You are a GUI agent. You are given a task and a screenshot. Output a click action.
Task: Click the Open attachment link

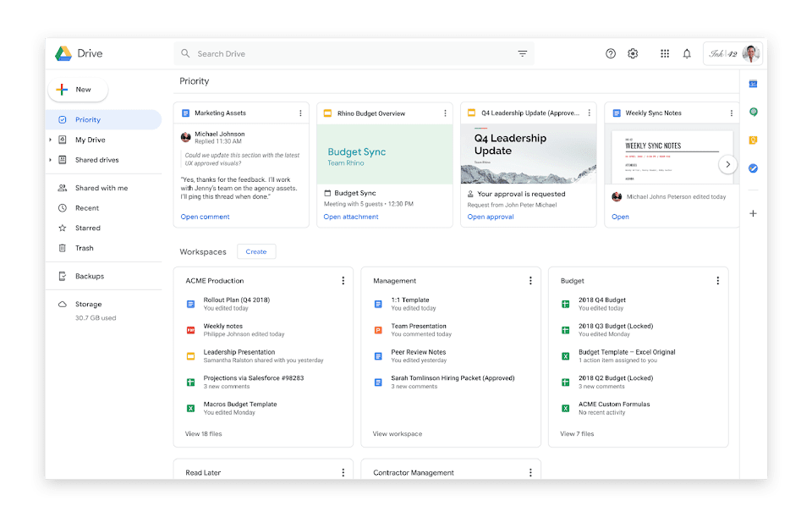[x=351, y=217]
